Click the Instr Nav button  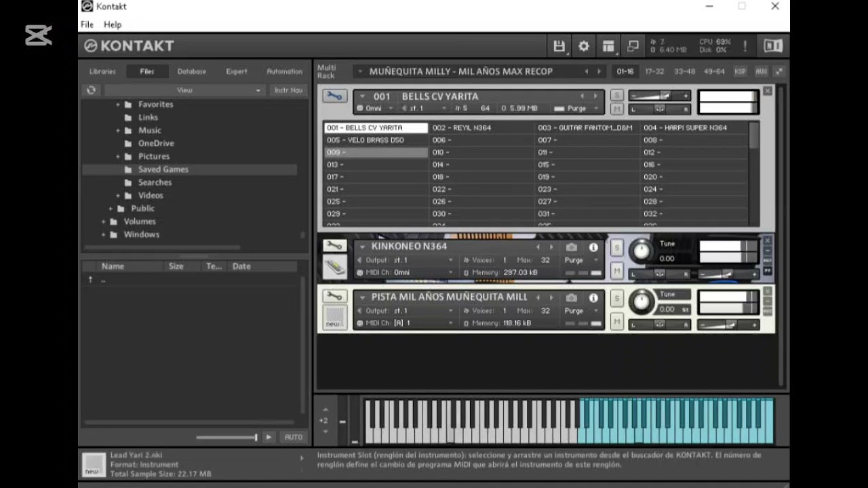[288, 90]
